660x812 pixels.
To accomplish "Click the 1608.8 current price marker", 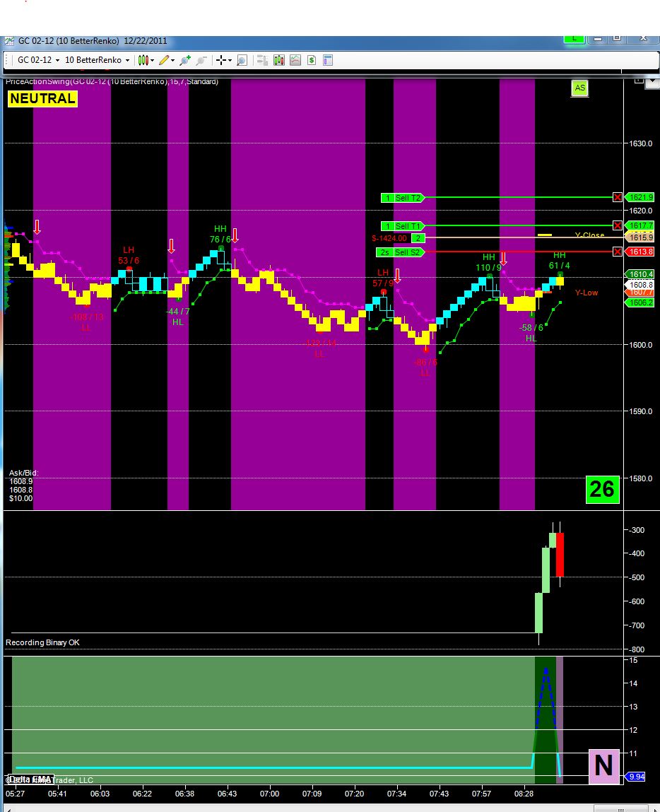I will 640,285.
